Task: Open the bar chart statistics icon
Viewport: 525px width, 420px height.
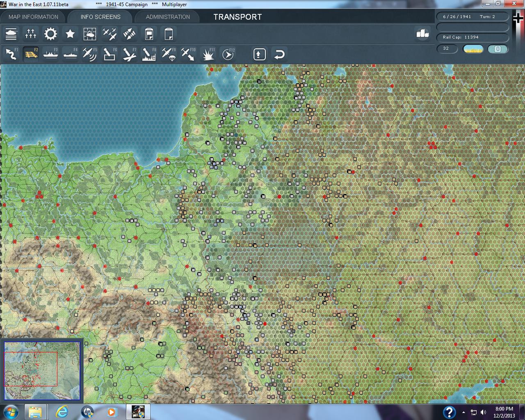Action: click(x=422, y=34)
